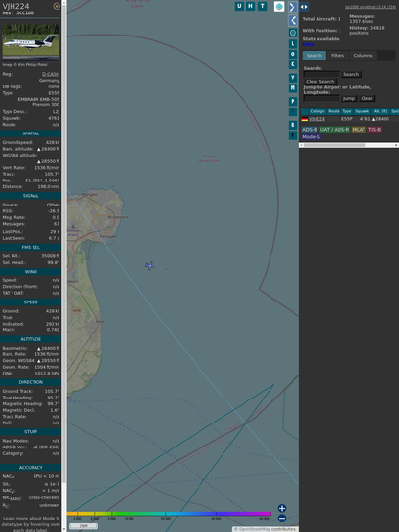Click the Clear Search button

[320, 82]
